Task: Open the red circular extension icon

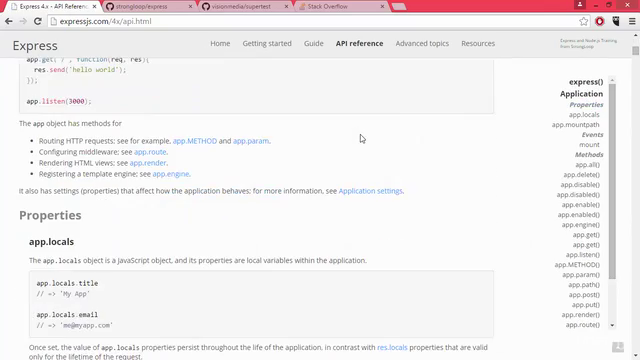Action: tap(600, 22)
